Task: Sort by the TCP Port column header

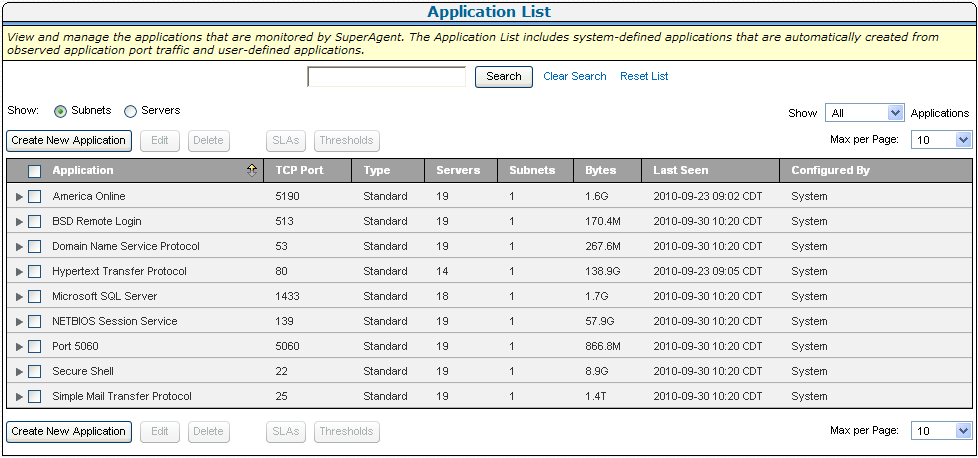Action: [299, 170]
